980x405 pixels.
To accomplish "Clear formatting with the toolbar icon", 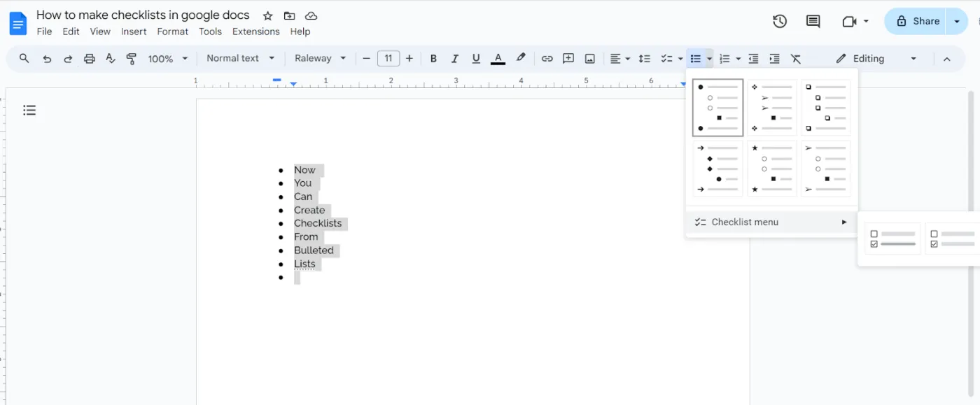I will (x=796, y=58).
